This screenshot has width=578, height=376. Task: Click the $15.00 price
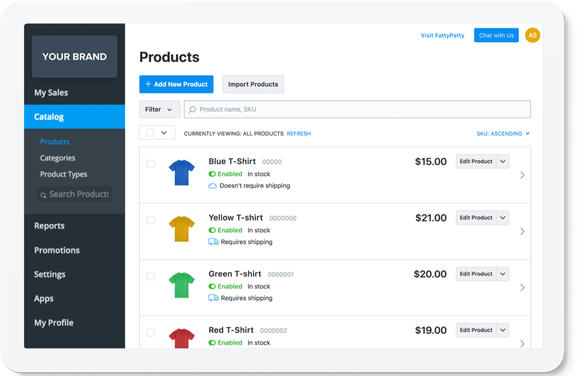431,162
